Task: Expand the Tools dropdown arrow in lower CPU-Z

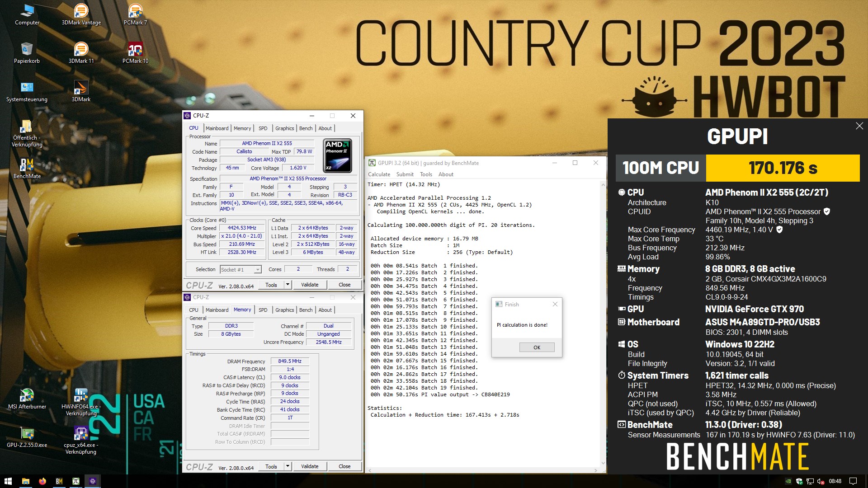Action: 288,466
